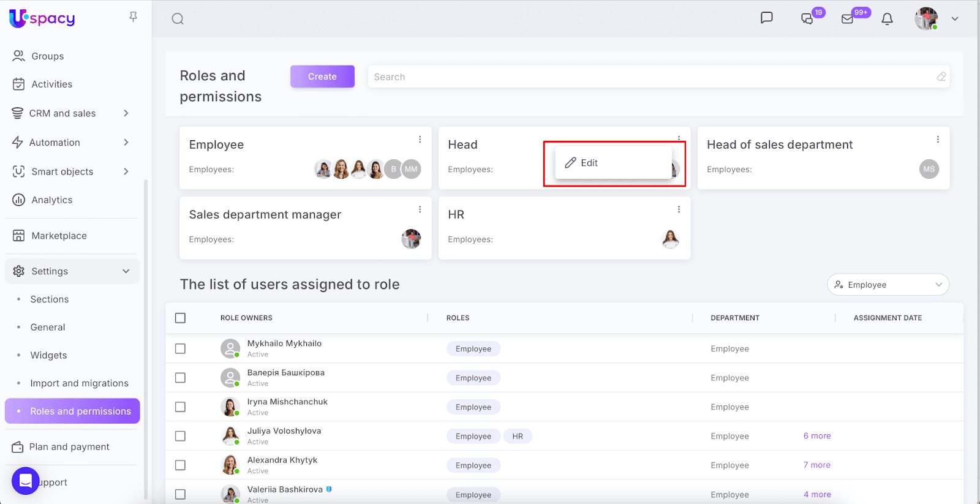Expand the CRM and sales submenu
980x504 pixels.
126,113
